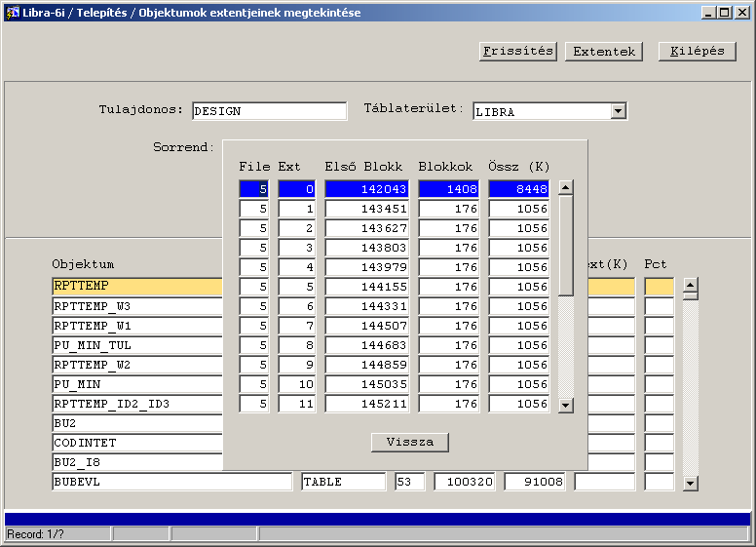Viewport: 756px width, 547px height.
Task: Click object list scrollbar down arrow
Action: 691,483
